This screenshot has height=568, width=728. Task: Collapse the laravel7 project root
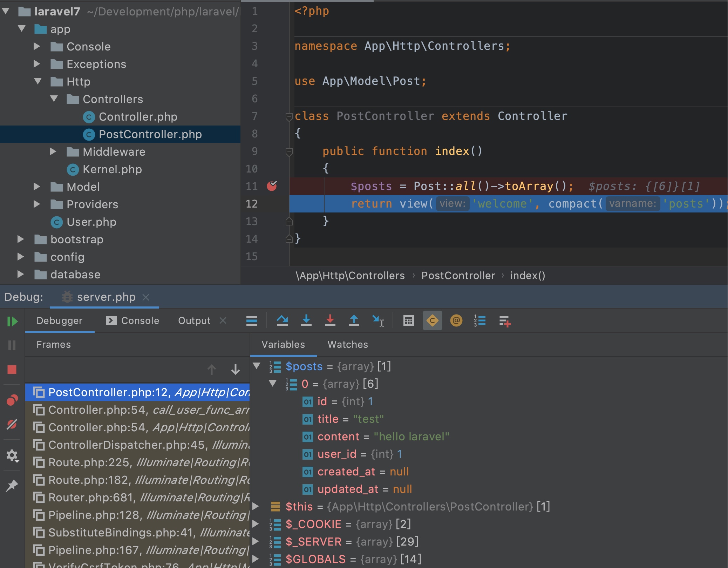click(x=6, y=11)
